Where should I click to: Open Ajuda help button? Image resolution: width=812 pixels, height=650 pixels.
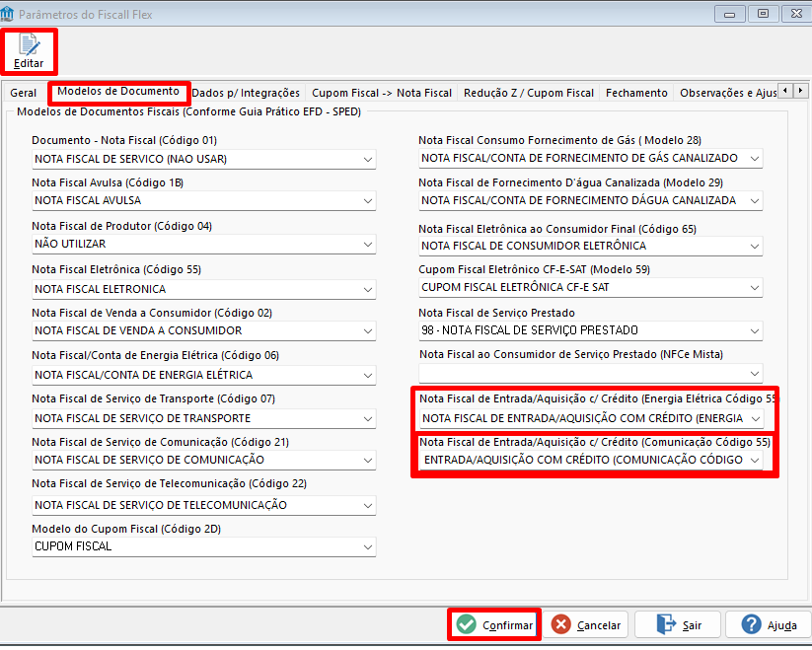[769, 624]
